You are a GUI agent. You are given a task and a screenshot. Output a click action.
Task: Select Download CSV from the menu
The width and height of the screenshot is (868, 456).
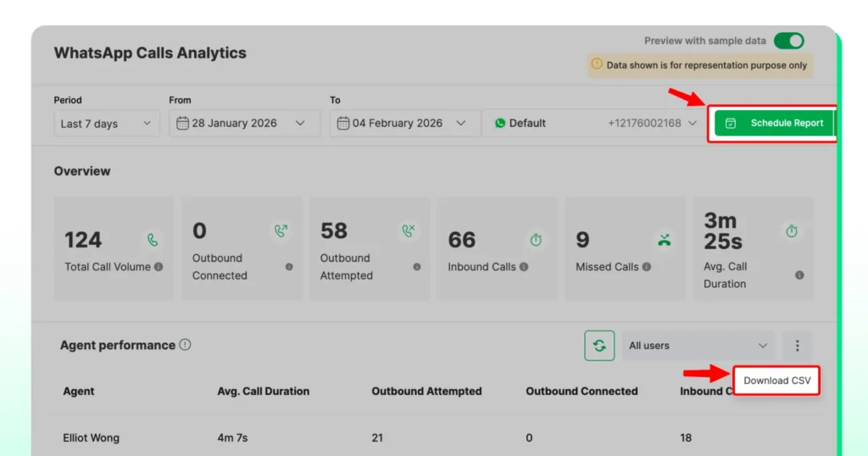click(776, 381)
